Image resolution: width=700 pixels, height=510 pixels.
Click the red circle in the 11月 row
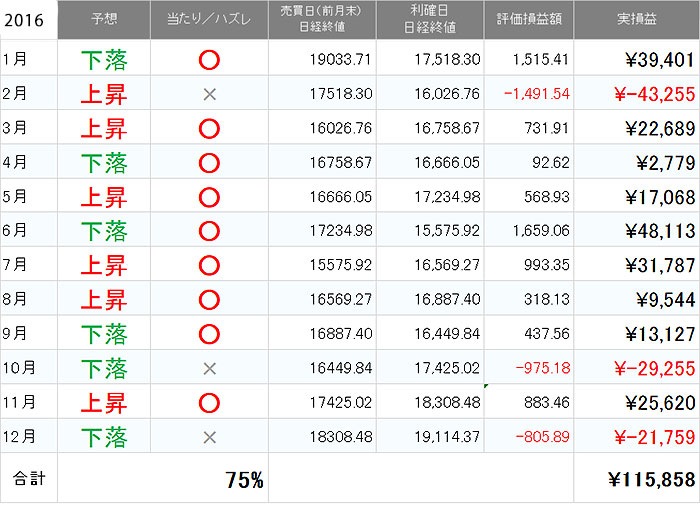(209, 403)
